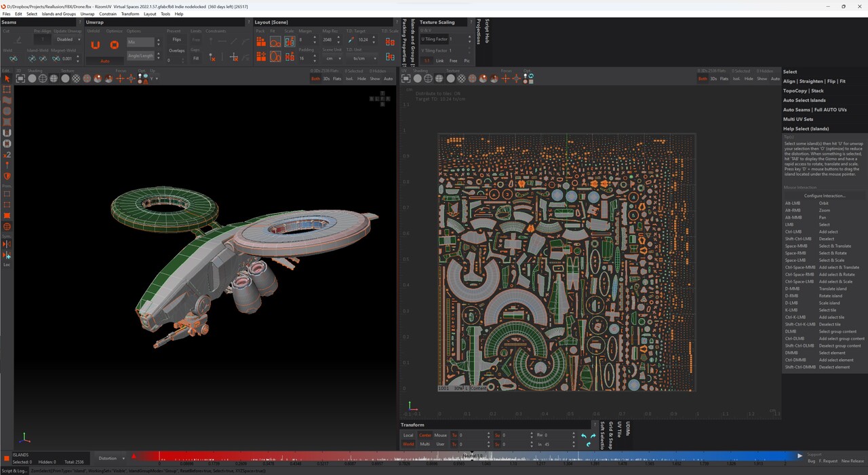Open the Files menu
This screenshot has width=868, height=475.
7,14
